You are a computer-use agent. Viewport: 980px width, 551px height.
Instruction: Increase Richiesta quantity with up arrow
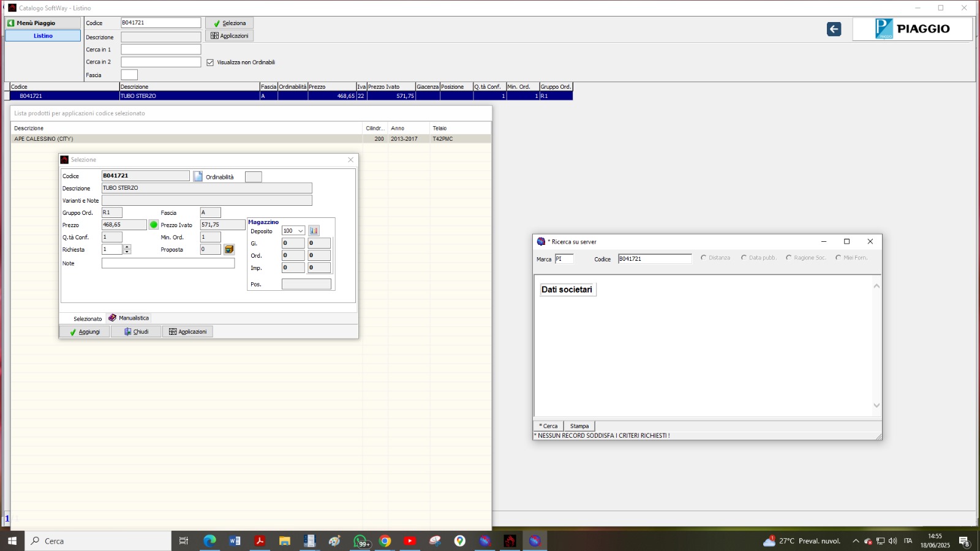click(127, 247)
